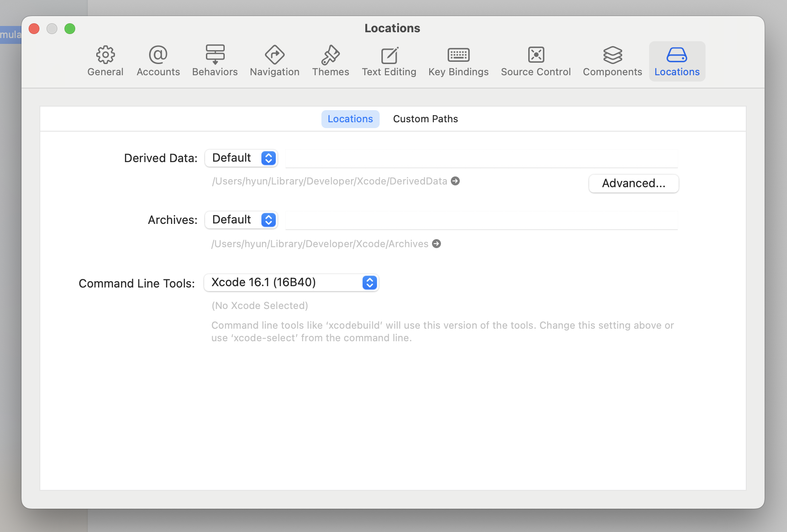The height and width of the screenshot is (532, 787).
Task: Click the Archives path field
Action: coord(482,220)
